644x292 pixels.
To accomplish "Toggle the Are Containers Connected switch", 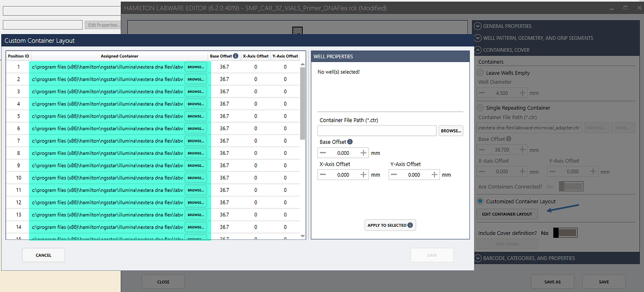I will coord(571,186).
